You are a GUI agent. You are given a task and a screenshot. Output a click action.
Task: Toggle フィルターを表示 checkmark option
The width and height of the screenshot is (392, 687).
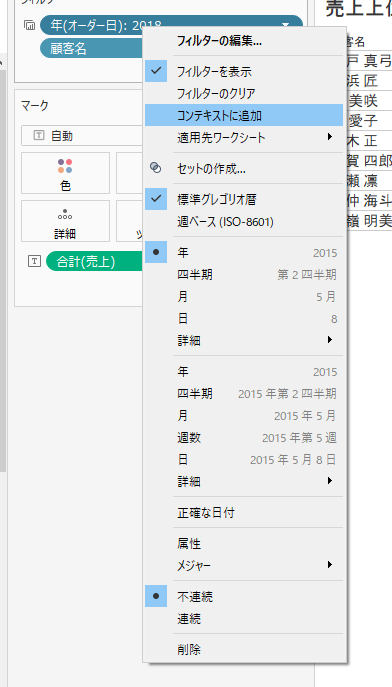244,71
